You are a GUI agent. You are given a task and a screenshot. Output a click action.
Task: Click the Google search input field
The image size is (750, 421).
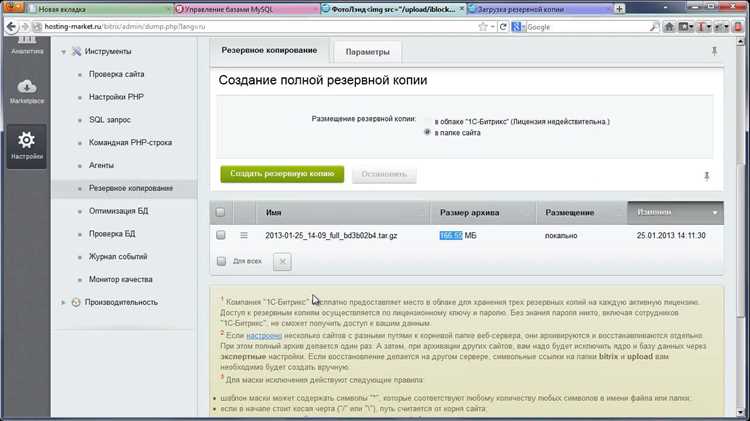tap(587, 27)
